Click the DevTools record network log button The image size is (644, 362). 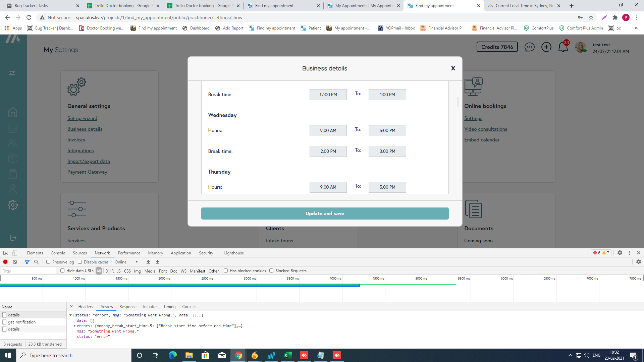(x=5, y=262)
